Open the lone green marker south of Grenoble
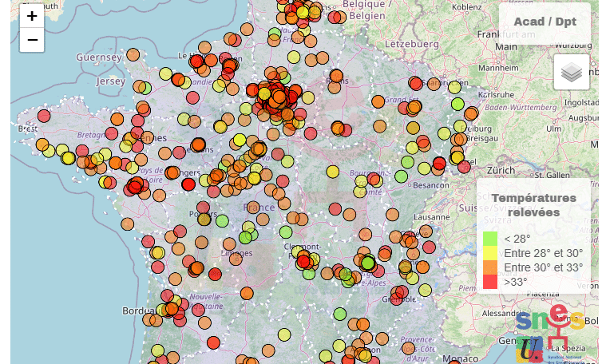This screenshot has width=606, height=364. (339, 314)
